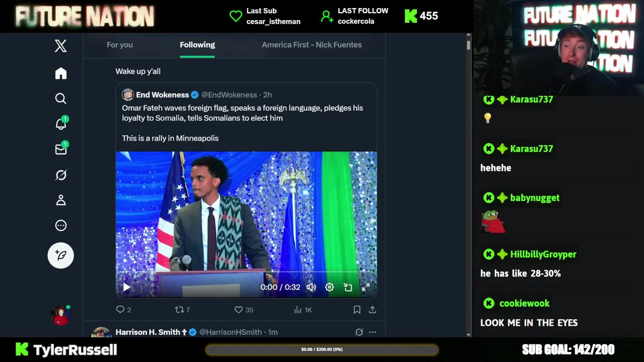Mute the video volume speaker icon
Viewport: 644px width, 362px height.
pos(311,287)
